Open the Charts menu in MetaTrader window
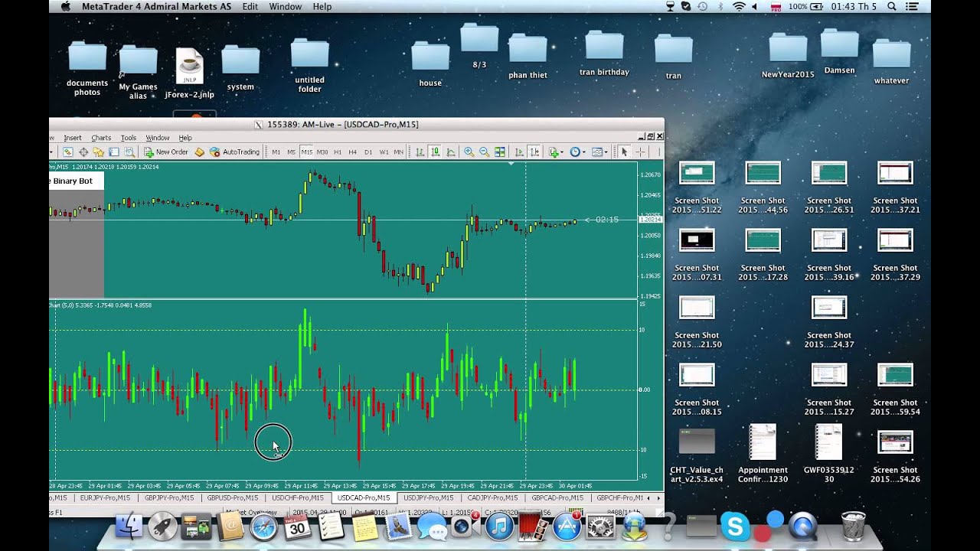The height and width of the screenshot is (551, 980). [101, 138]
